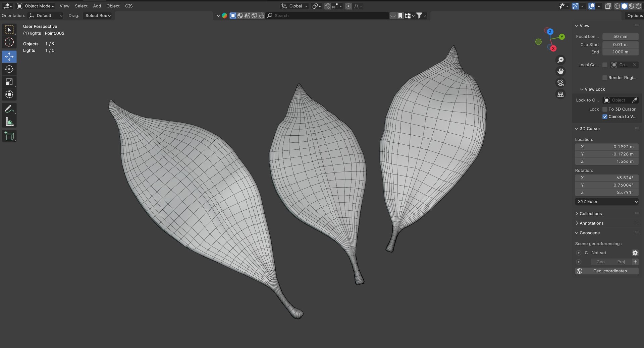Open the Drag Select Box dropdown
The height and width of the screenshot is (348, 644).
(98, 16)
